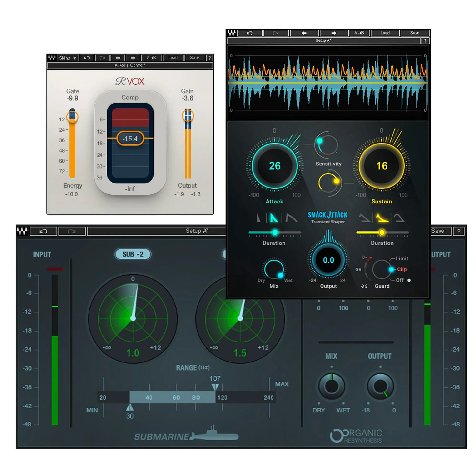Click the Submarine radar knob showing 1.0
Viewport: 476px width, 476px height.
point(133,319)
